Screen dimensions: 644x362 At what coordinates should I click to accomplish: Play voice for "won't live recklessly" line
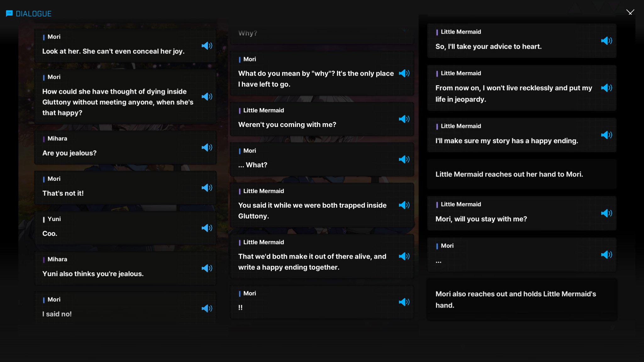(607, 88)
